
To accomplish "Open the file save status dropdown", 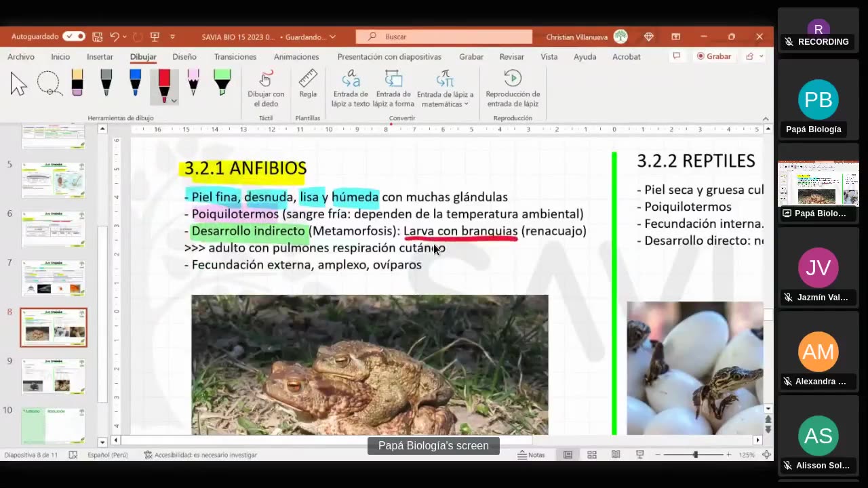I will tap(332, 37).
